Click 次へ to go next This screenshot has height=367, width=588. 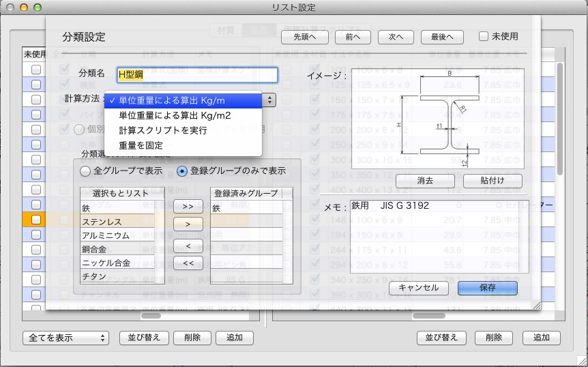(x=396, y=37)
